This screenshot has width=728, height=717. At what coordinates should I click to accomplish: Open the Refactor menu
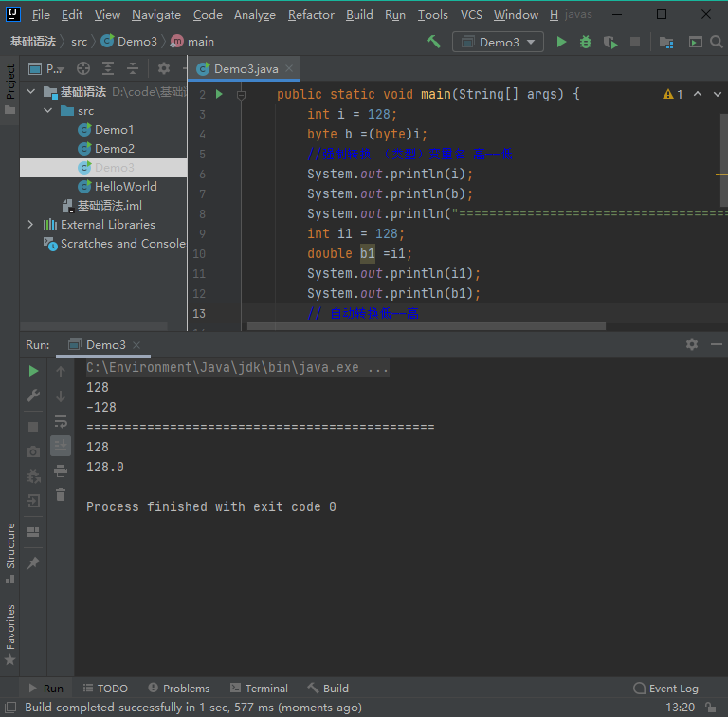tap(311, 14)
